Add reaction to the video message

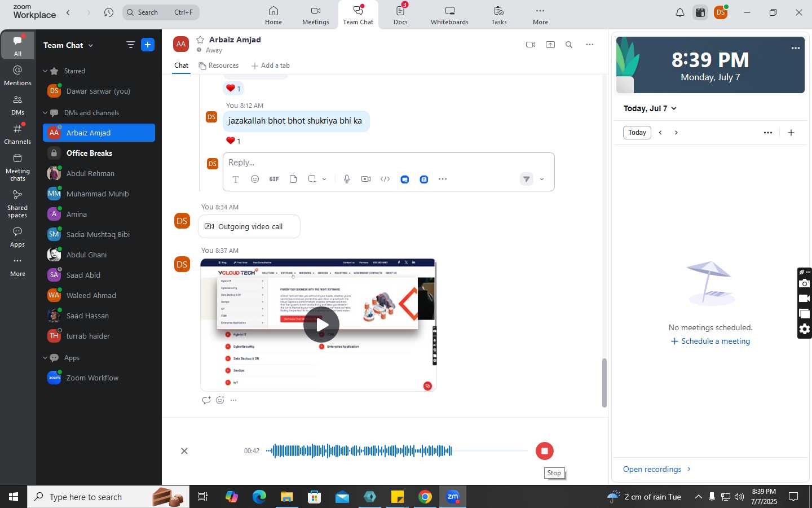point(220,400)
